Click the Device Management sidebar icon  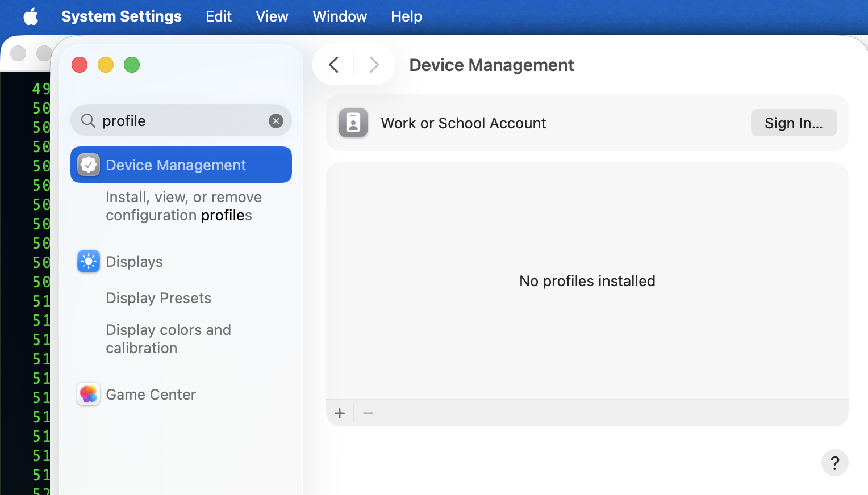89,165
